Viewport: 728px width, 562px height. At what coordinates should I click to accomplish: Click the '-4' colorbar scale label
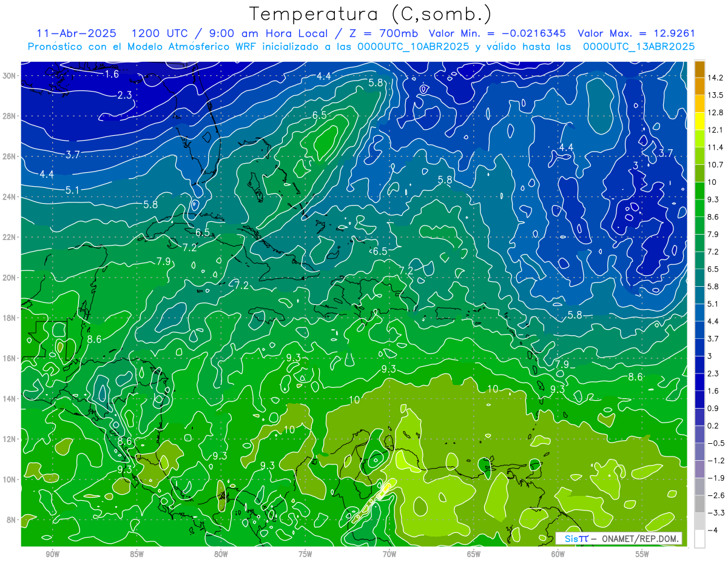click(714, 530)
